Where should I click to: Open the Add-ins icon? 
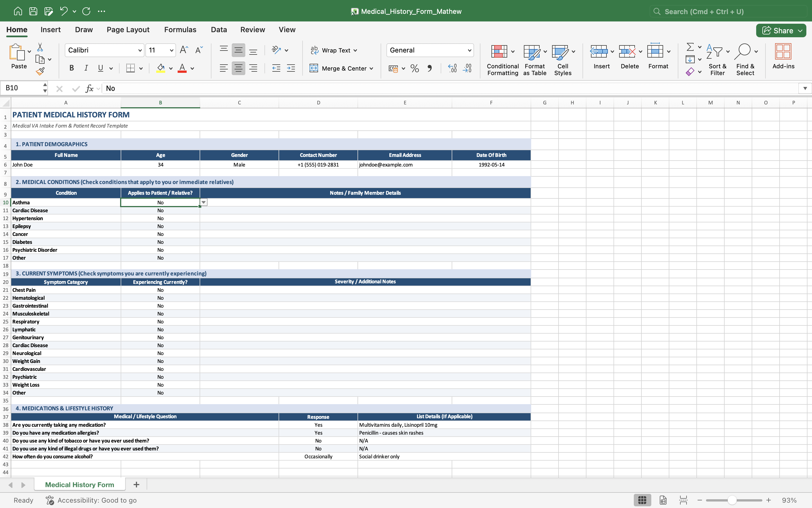coord(783,56)
